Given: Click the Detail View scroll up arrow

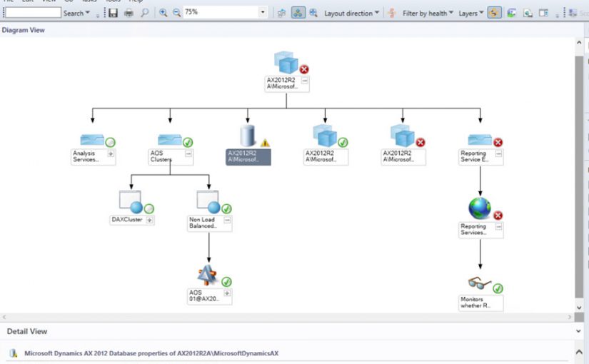Looking at the screenshot, I should tap(579, 352).
